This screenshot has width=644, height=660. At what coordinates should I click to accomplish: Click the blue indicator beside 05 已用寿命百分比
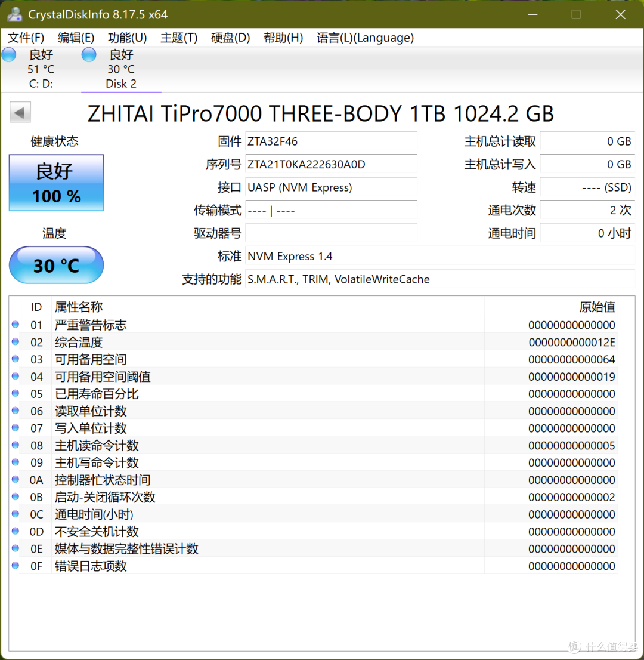(15, 394)
